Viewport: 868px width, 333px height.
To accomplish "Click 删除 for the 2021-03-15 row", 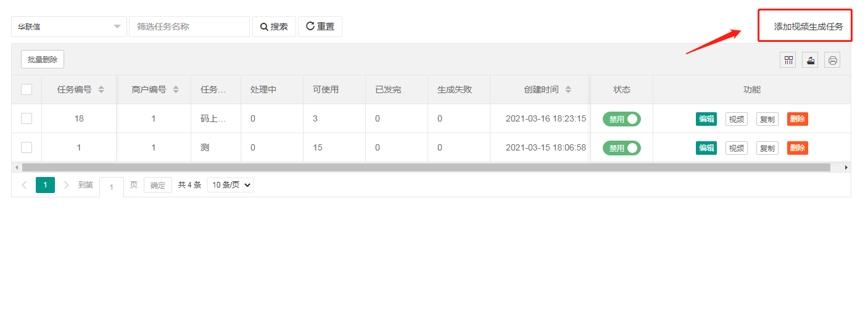I will [798, 148].
